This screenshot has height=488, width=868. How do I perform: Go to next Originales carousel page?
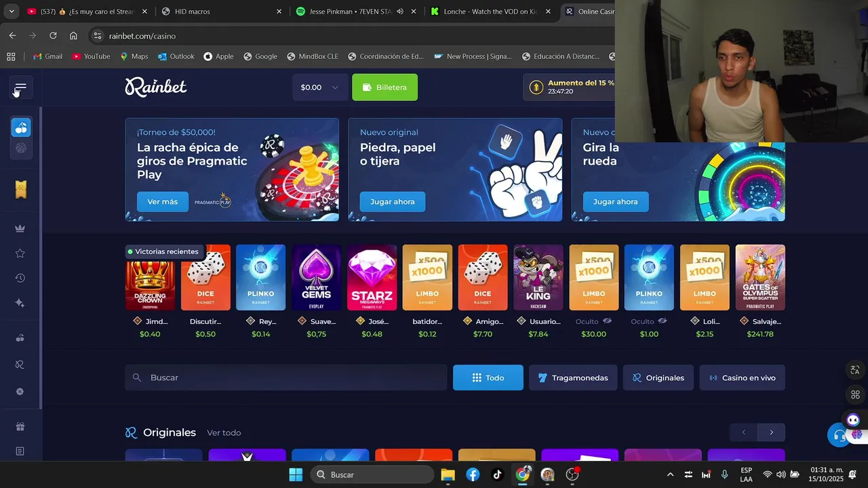(771, 432)
